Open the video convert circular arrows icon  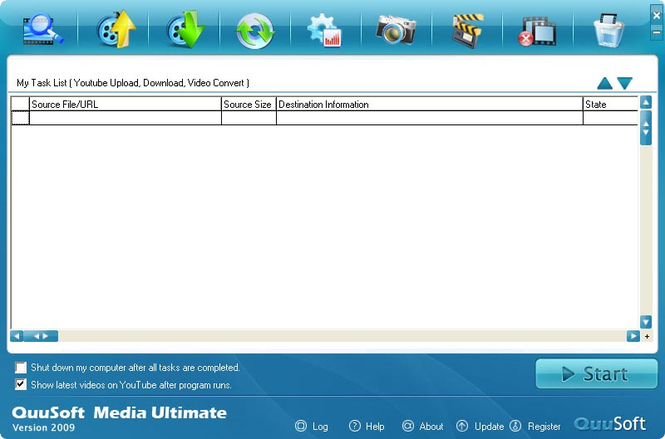255,31
